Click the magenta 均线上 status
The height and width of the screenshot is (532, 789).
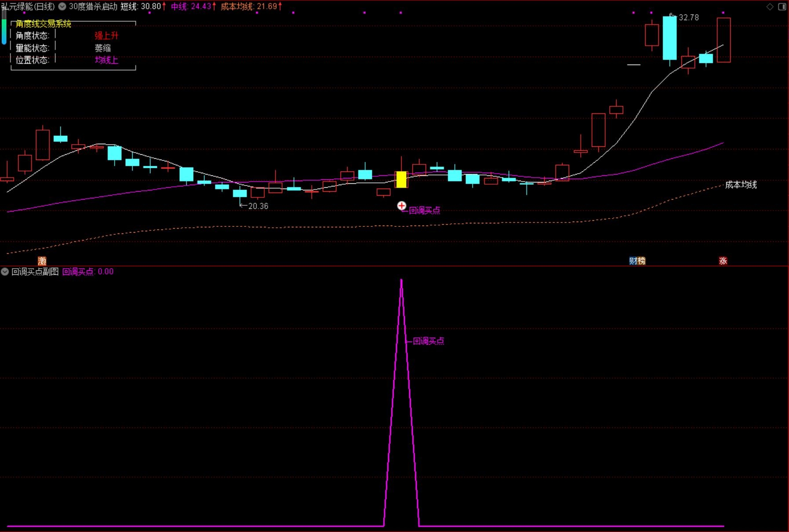[106, 60]
